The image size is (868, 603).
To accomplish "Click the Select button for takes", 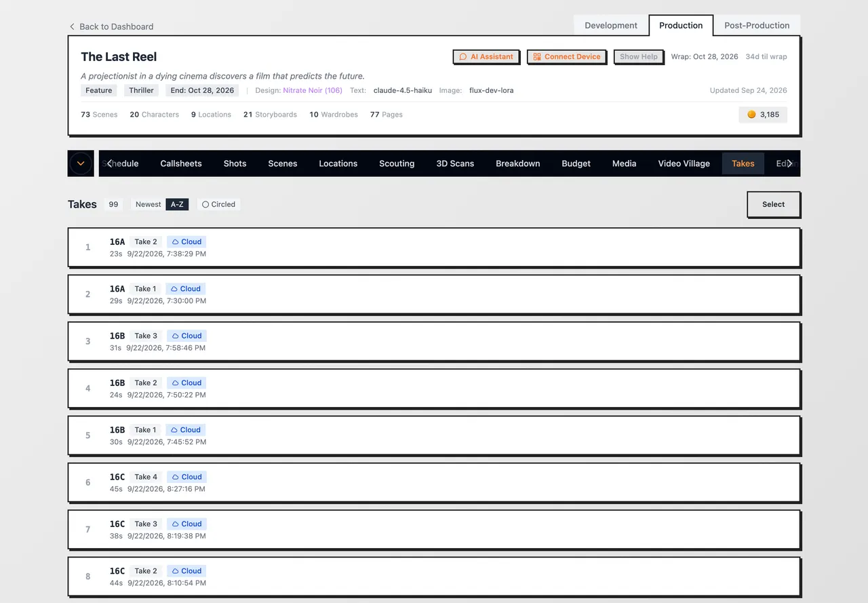I will tap(774, 204).
